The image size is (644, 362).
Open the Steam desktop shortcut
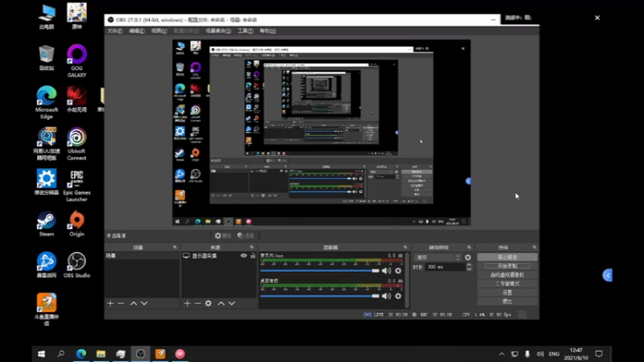click(x=47, y=224)
